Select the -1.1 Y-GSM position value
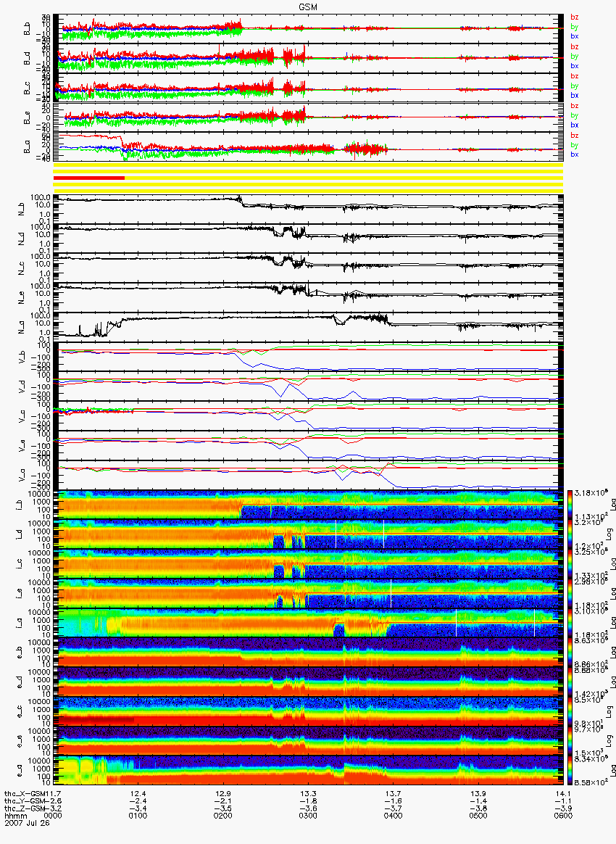This screenshot has width=616, height=844. point(563,800)
